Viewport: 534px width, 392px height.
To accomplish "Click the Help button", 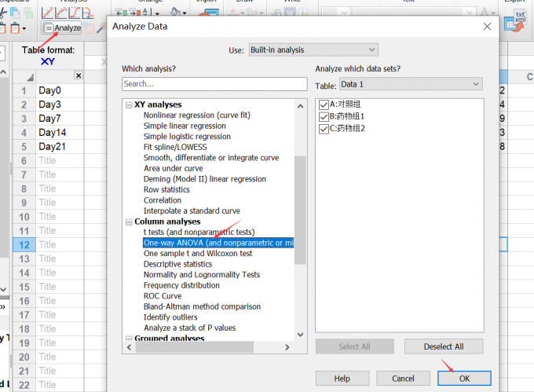I will (342, 379).
